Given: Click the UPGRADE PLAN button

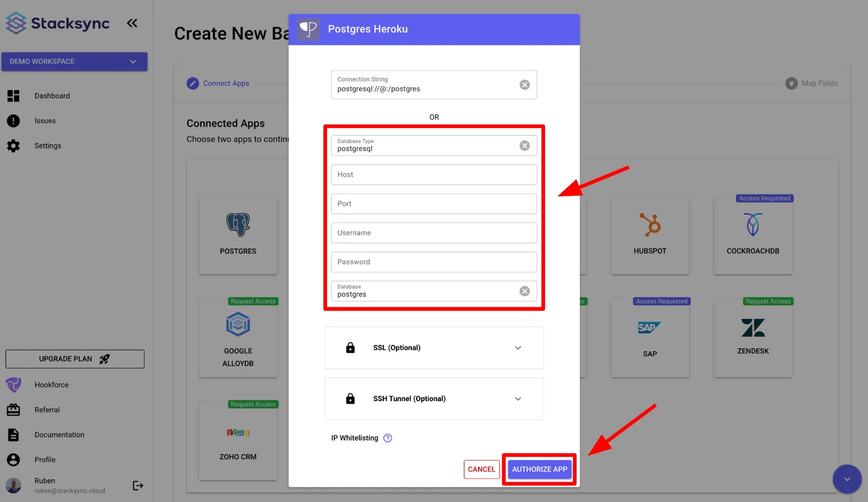Looking at the screenshot, I should pyautogui.click(x=75, y=359).
